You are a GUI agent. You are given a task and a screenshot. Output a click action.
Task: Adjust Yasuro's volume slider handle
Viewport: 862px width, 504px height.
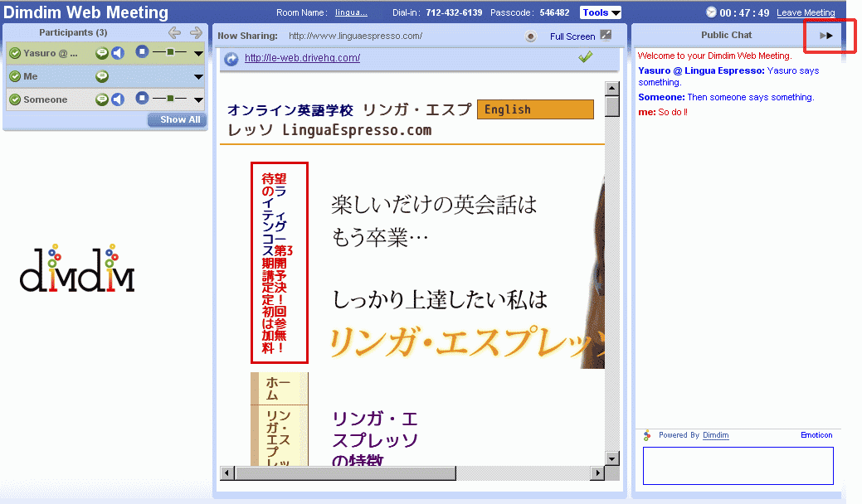[x=170, y=52]
